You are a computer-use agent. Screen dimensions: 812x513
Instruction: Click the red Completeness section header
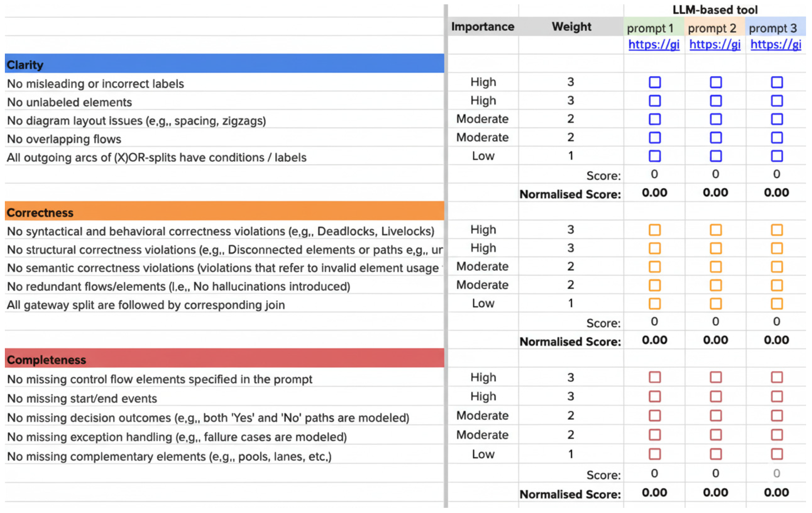224,359
